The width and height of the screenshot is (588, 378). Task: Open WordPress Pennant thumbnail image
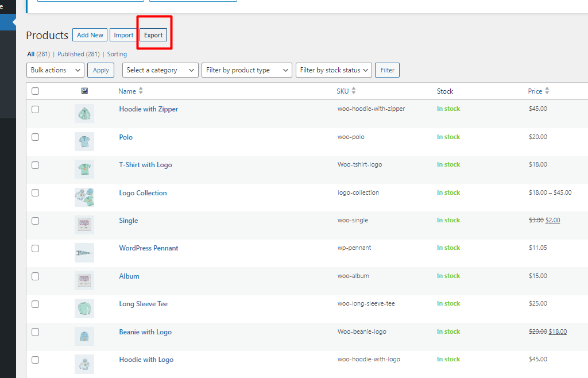[x=84, y=253]
